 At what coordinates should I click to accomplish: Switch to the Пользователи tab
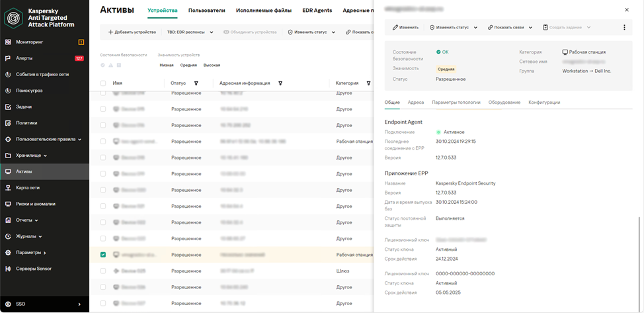click(x=206, y=11)
